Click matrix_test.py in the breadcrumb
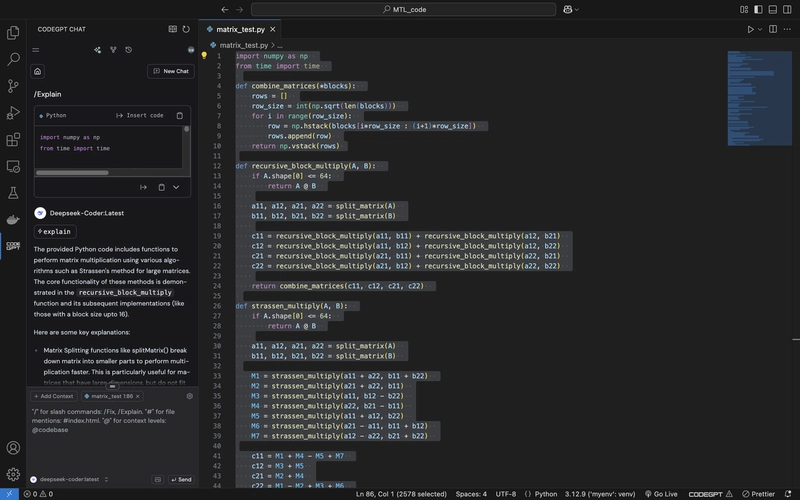This screenshot has width=800, height=500. (x=243, y=45)
